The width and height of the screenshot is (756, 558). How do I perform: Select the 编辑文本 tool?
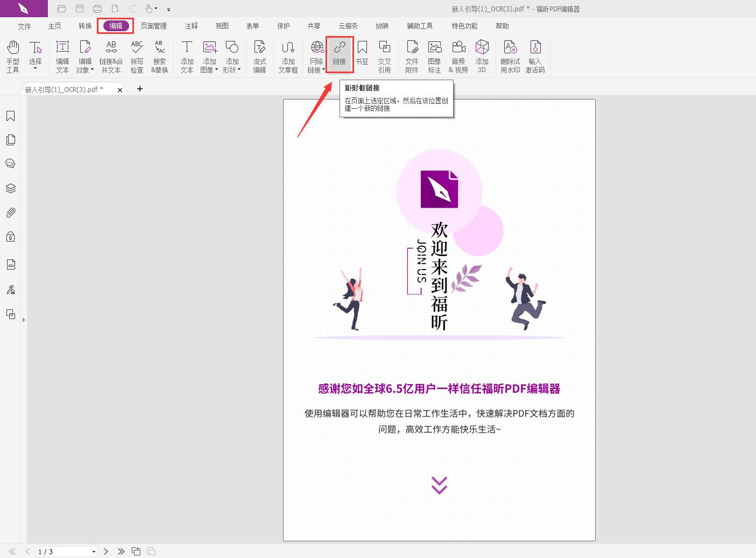pos(62,55)
